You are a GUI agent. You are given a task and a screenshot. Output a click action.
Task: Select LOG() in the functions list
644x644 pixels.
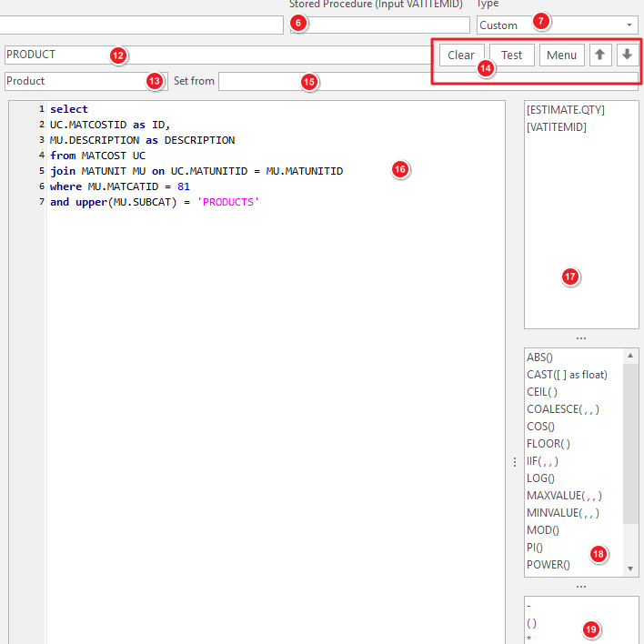pos(540,478)
